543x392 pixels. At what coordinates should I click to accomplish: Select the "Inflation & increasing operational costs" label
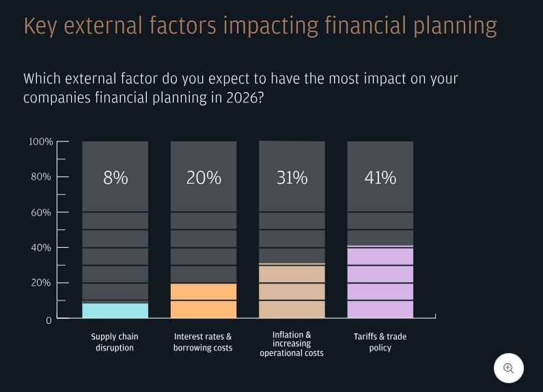coord(292,344)
